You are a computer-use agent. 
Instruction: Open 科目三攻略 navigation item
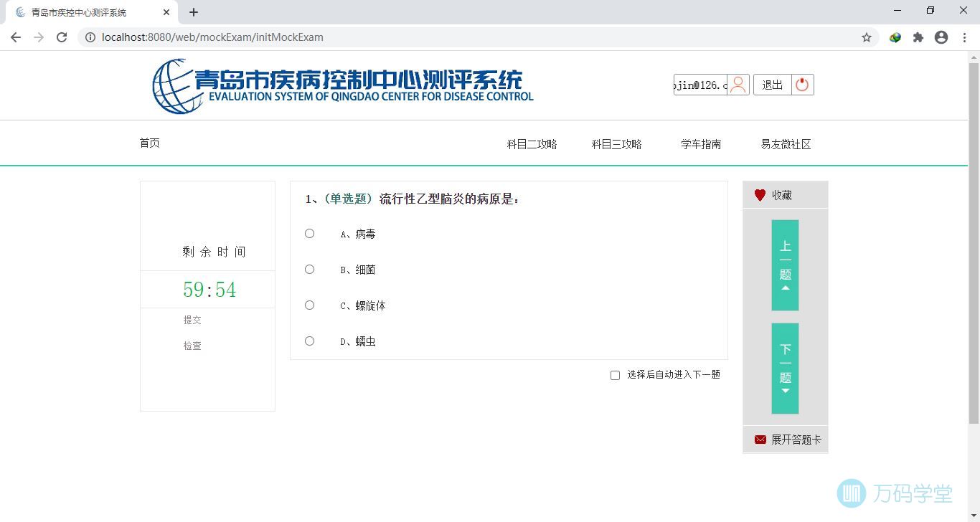tap(617, 144)
